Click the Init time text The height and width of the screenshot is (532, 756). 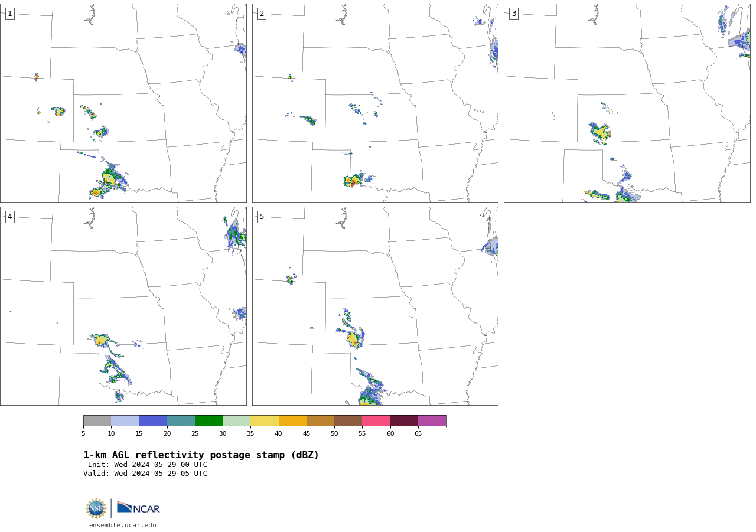(148, 465)
